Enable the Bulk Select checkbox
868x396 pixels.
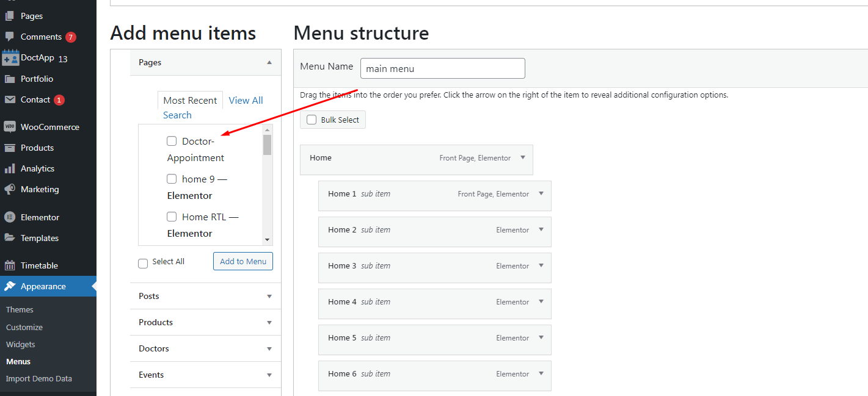click(312, 120)
